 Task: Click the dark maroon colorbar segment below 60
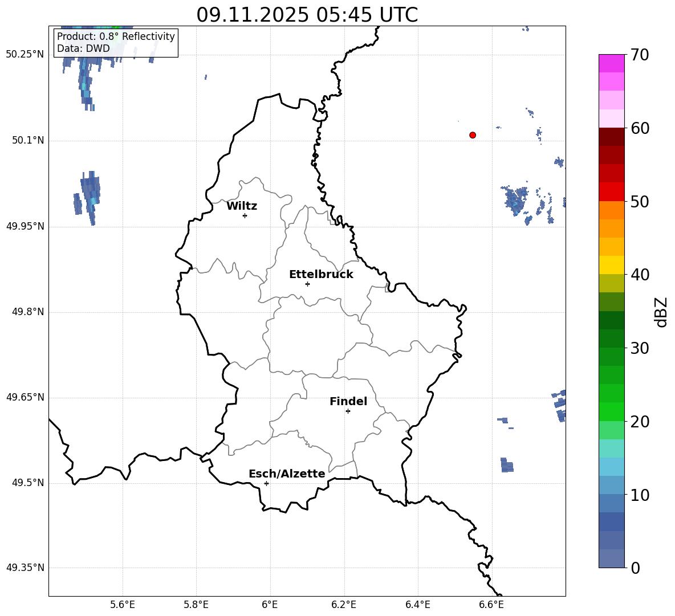pos(612,137)
